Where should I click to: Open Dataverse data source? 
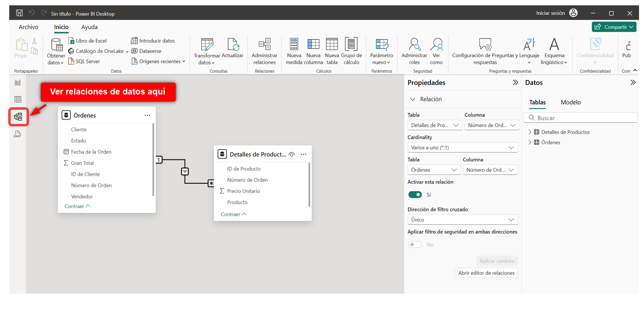146,51
